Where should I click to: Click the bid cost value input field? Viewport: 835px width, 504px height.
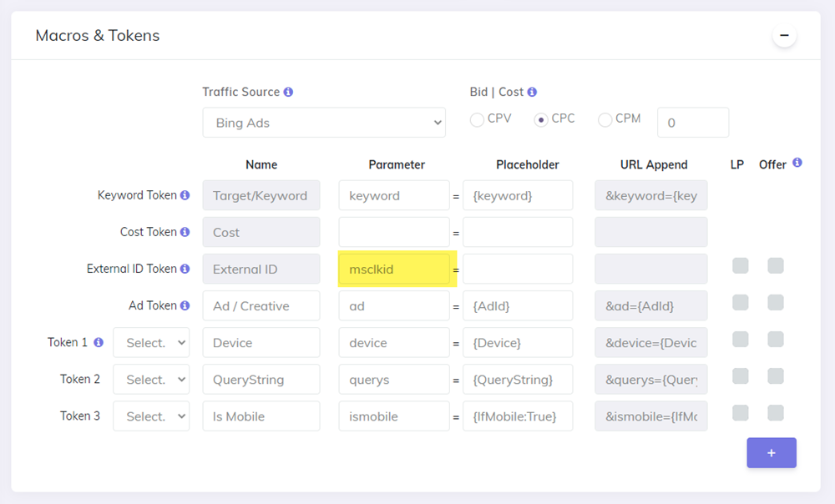(x=693, y=122)
